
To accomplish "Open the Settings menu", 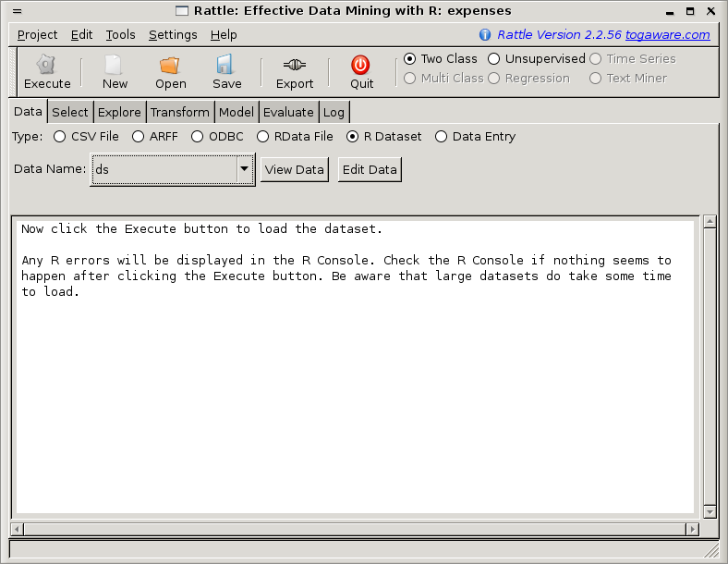I will point(173,35).
